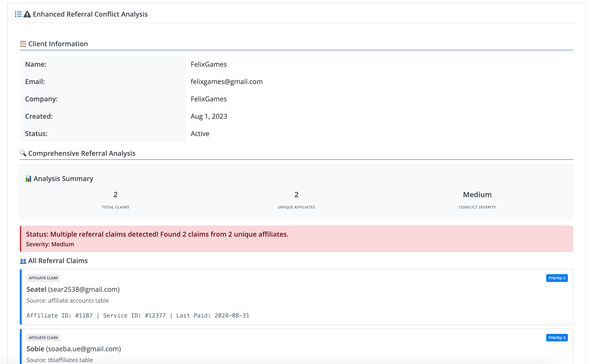Click Source: affiliate accounts table text
The height and width of the screenshot is (364, 592).
(x=67, y=300)
